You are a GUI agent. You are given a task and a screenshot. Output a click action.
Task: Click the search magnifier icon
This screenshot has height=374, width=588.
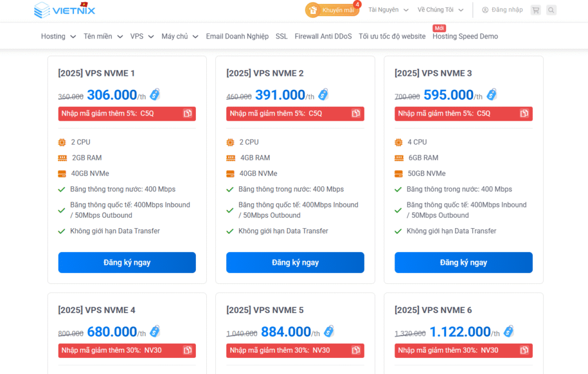click(x=551, y=10)
